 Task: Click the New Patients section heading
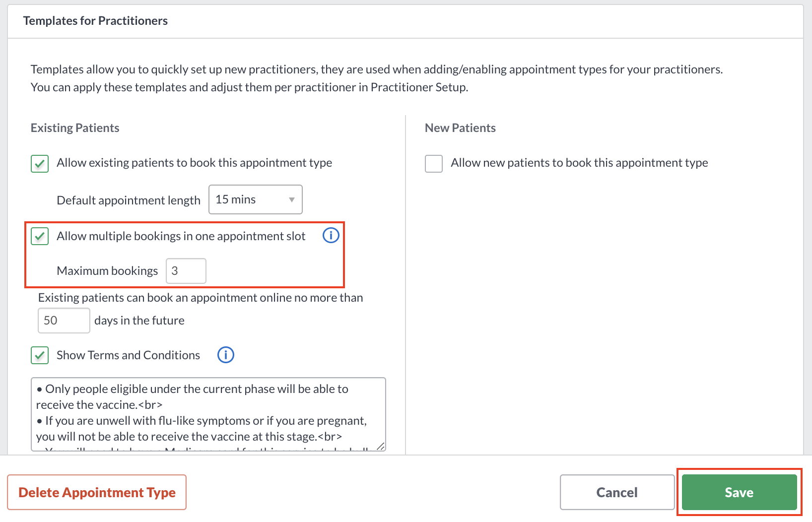tap(460, 128)
